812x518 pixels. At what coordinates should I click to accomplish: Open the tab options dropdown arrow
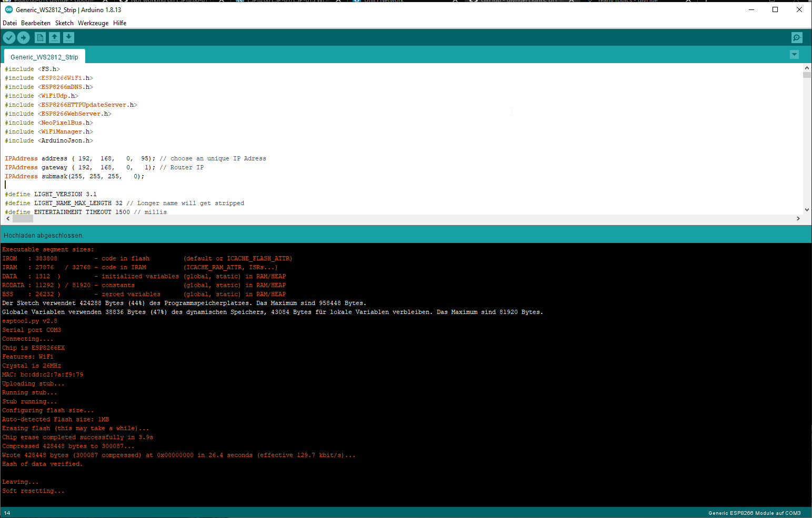pyautogui.click(x=794, y=55)
